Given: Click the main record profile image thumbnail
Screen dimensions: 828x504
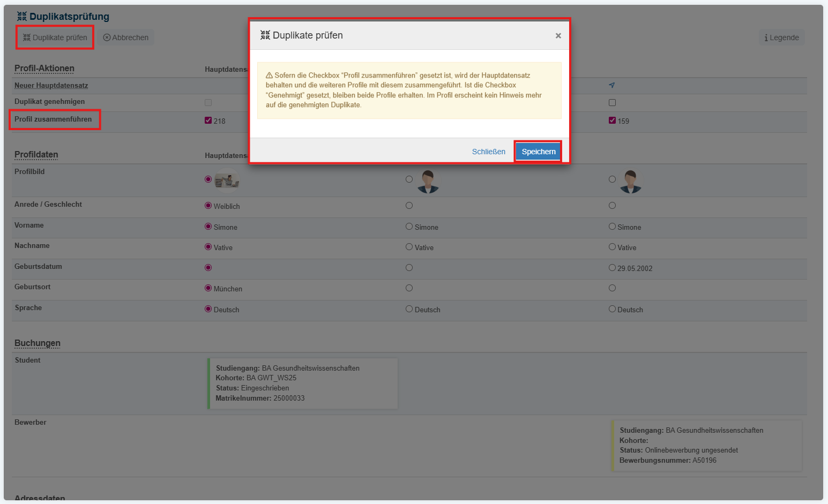Looking at the screenshot, I should click(227, 180).
